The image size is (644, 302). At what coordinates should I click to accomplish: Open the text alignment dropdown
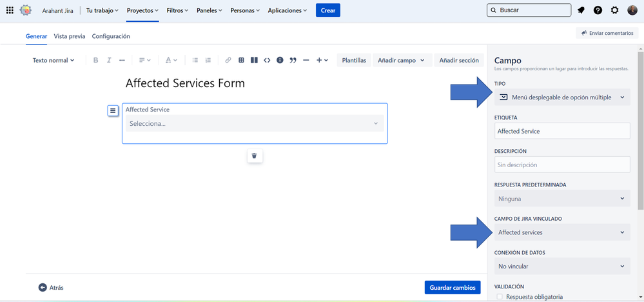click(144, 60)
